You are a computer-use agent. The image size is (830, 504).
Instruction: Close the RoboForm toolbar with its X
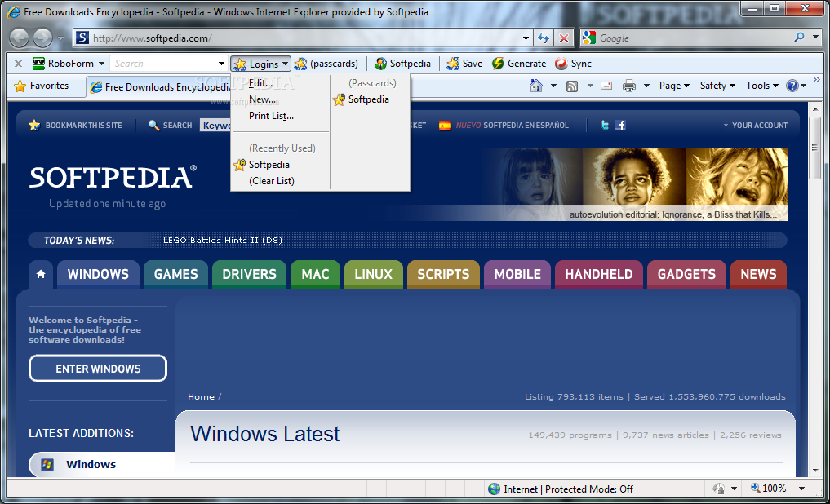tap(18, 64)
